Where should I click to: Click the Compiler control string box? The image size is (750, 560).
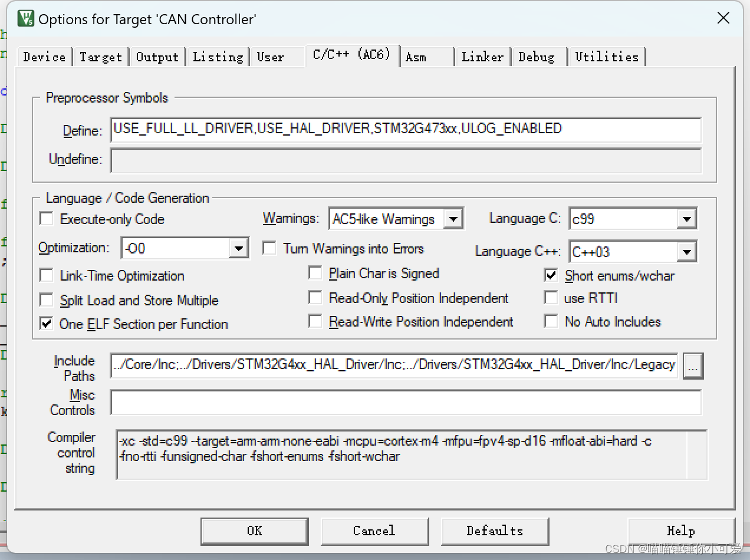tap(412, 454)
